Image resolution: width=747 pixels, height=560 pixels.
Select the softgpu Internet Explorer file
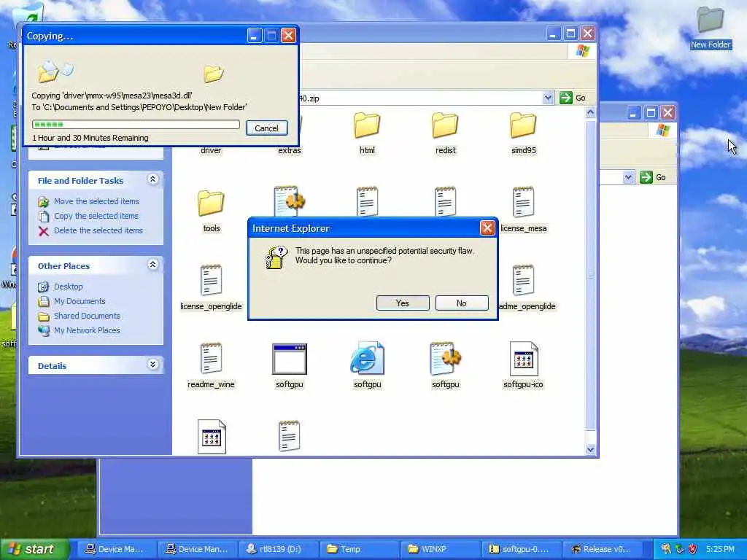pyautogui.click(x=367, y=358)
